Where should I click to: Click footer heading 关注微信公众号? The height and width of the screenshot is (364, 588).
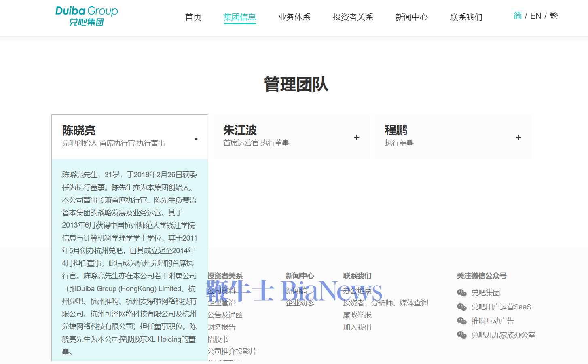point(482,276)
